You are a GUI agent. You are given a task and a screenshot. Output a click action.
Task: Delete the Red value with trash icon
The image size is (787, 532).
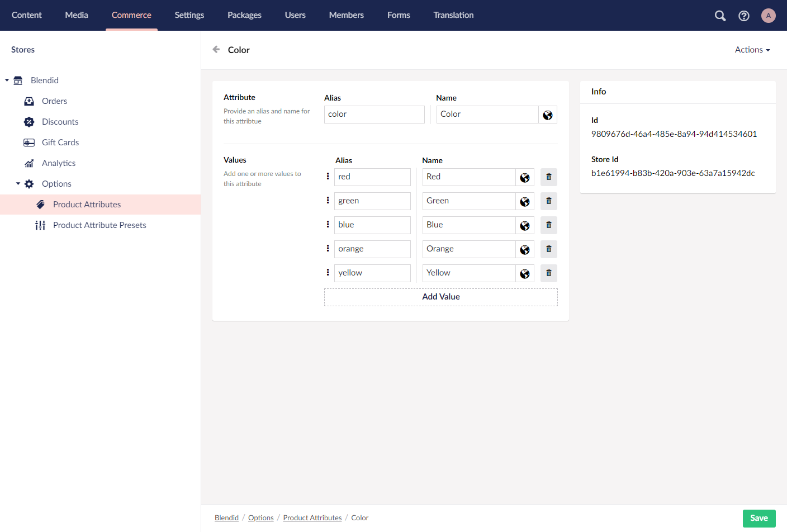[548, 177]
